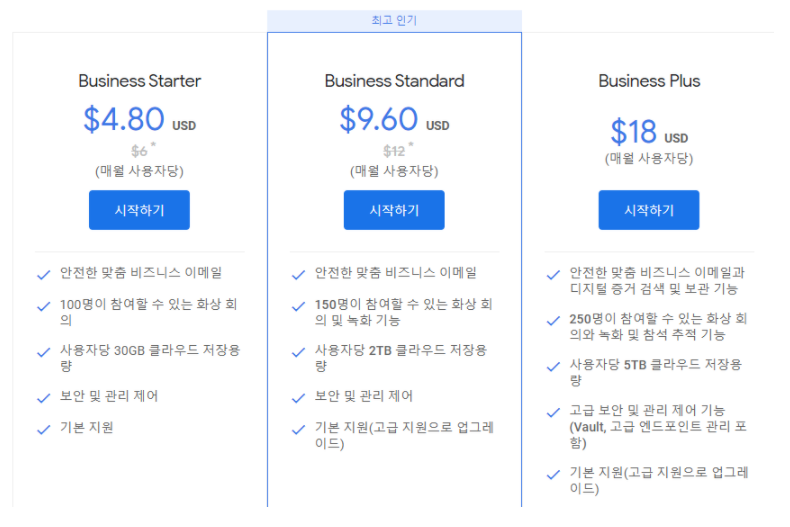Click the checkmark beside Starter 30GB storage

tap(44, 352)
